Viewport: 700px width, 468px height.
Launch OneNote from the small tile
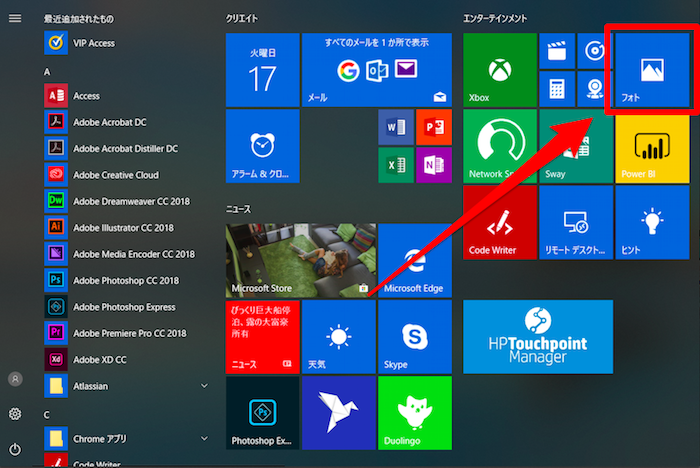tap(434, 165)
